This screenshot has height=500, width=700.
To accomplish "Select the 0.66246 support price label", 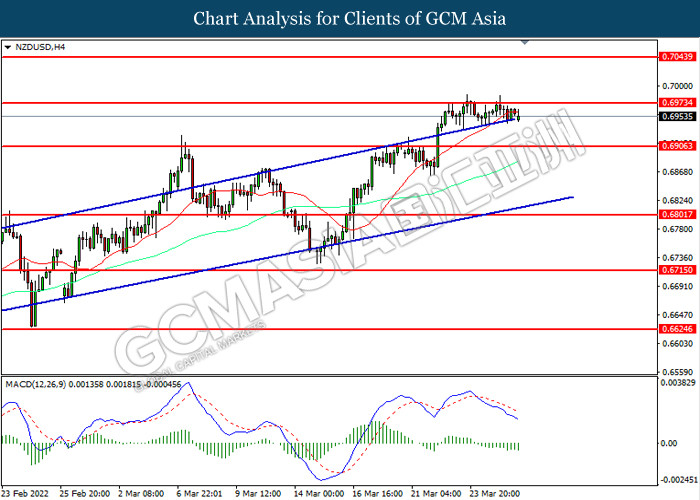I will coord(677,329).
